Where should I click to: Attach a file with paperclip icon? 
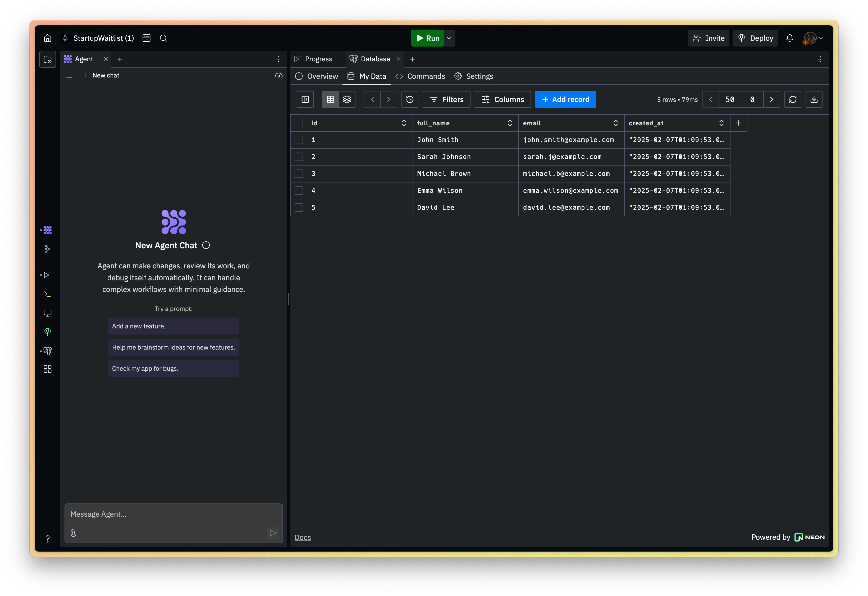(74, 533)
